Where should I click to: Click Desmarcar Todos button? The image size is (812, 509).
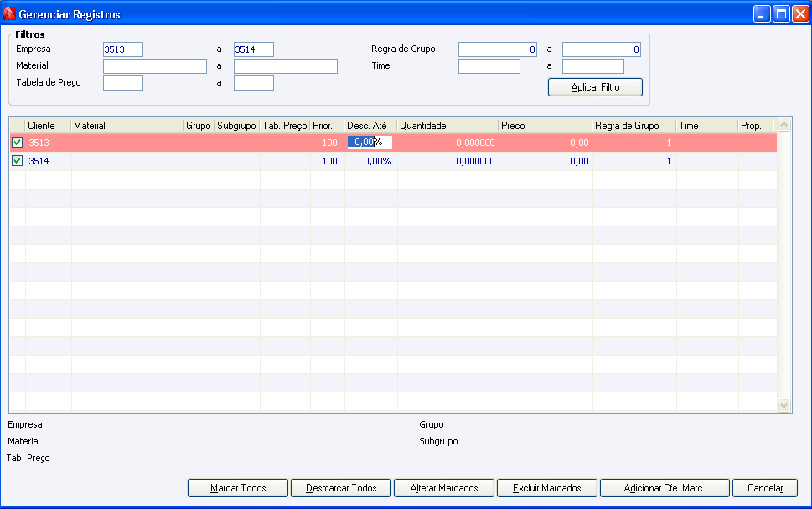pyautogui.click(x=341, y=488)
